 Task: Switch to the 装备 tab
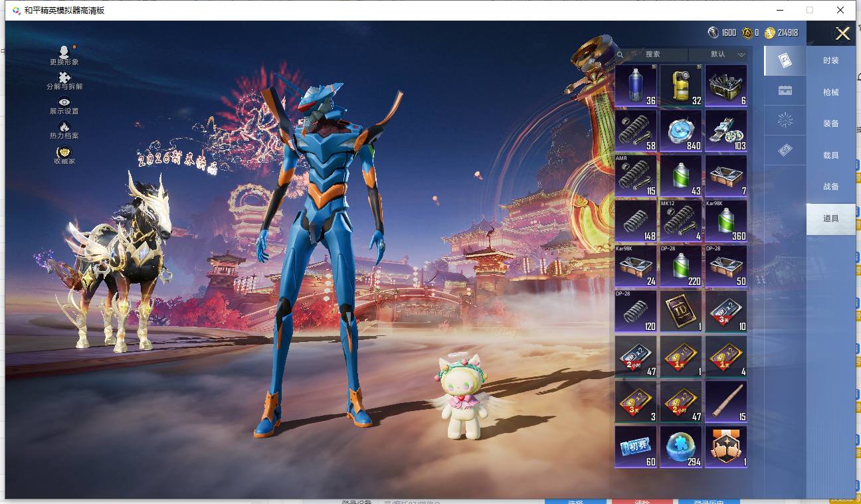tap(831, 124)
